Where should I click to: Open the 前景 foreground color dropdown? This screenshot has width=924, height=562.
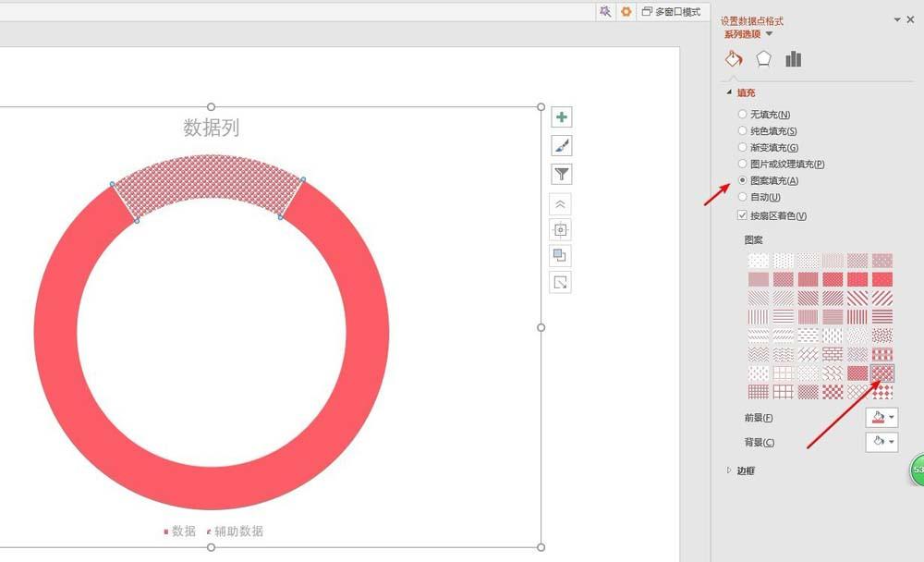[x=881, y=417]
